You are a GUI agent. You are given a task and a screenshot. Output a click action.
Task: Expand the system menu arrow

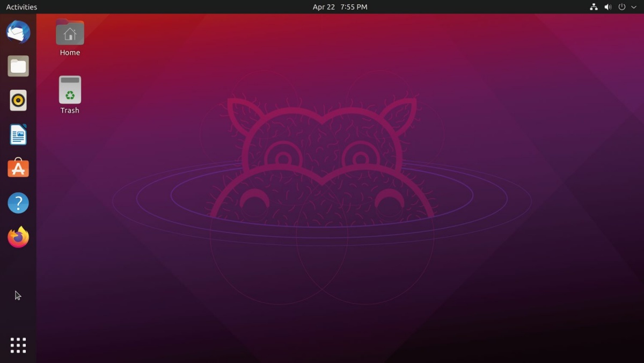[x=633, y=7]
